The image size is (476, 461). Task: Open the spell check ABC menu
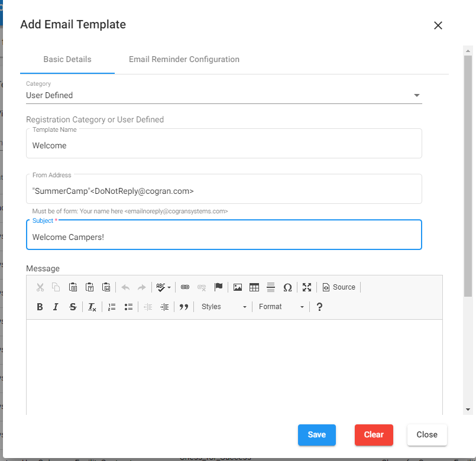[x=163, y=287]
